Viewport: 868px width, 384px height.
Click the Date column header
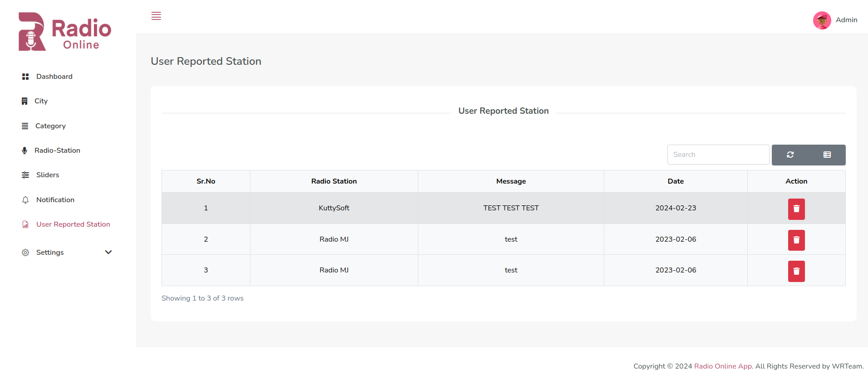[676, 181]
